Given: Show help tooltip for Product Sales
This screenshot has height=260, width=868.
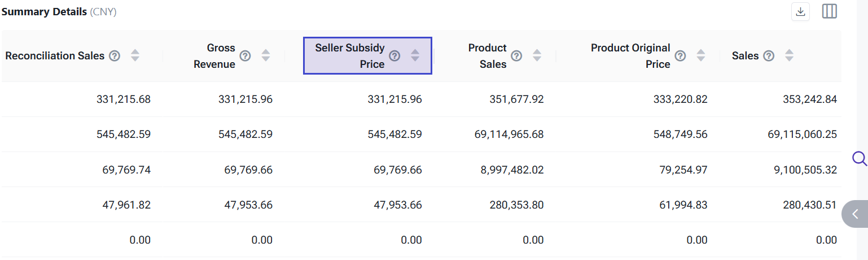Looking at the screenshot, I should click(516, 55).
